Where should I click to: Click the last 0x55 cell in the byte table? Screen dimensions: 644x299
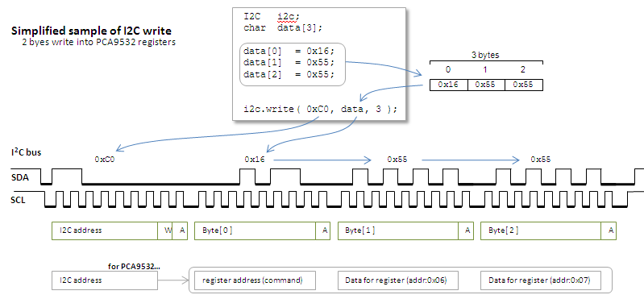524,85
